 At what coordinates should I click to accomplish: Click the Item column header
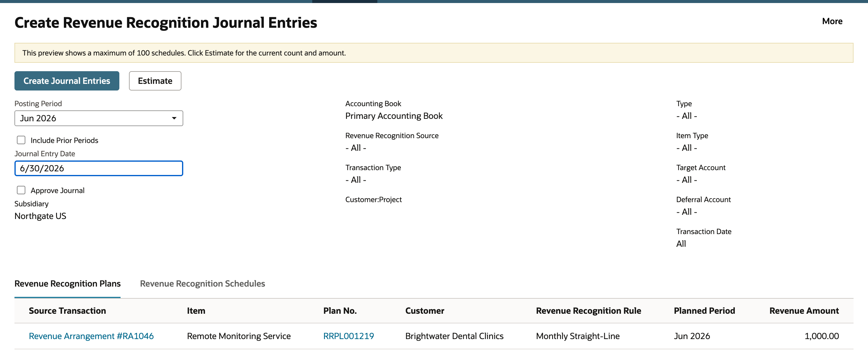point(196,311)
